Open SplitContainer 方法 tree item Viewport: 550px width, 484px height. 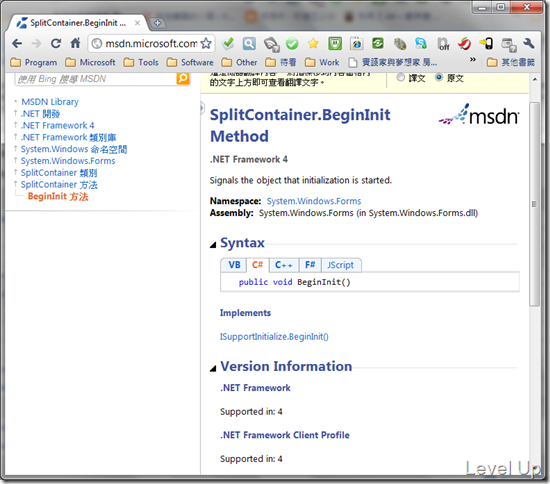click(x=59, y=184)
